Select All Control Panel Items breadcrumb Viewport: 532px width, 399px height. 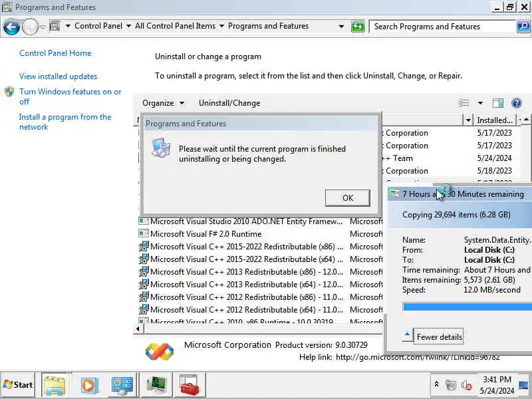coord(175,26)
